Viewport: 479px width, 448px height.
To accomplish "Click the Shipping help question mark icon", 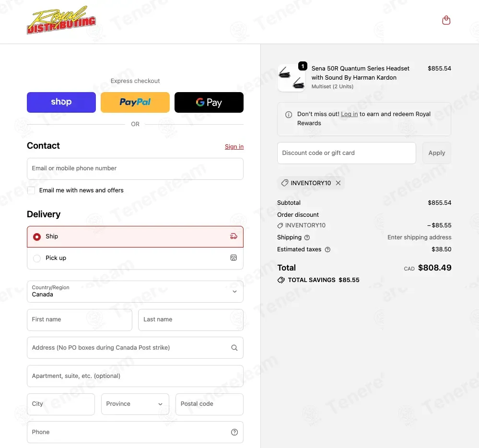I will 307,237.
